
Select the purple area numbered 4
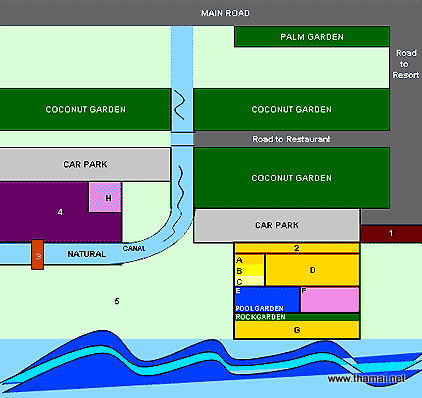[60, 212]
